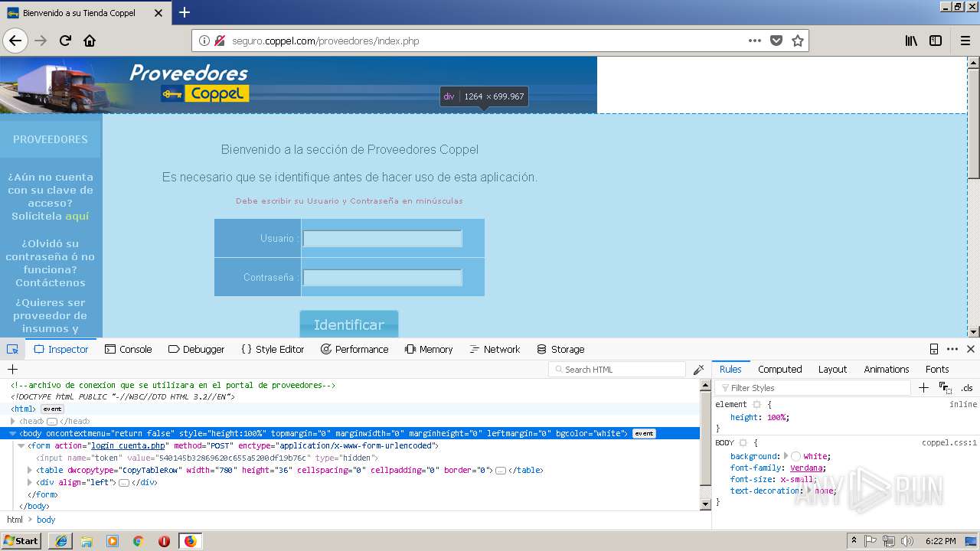This screenshot has width=980, height=551.
Task: Open the Storage tab
Action: 560,349
